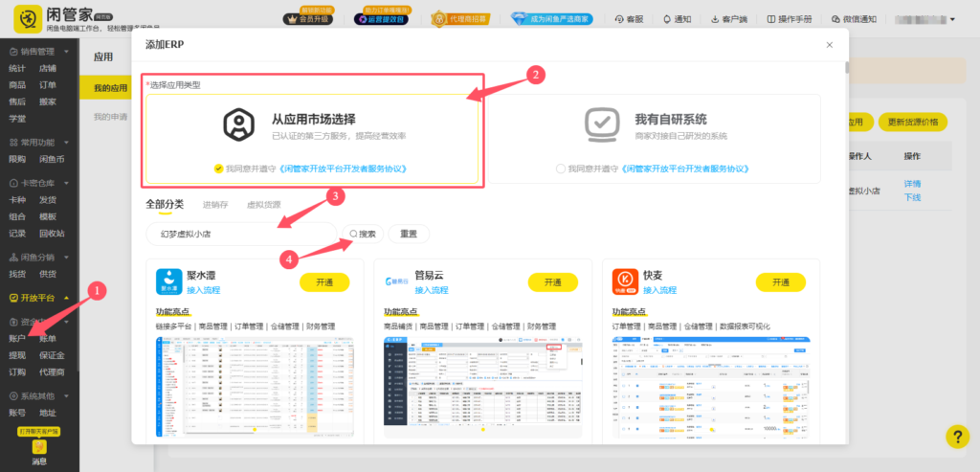Open developer agreement link under 从应用市场选择

[342, 169]
